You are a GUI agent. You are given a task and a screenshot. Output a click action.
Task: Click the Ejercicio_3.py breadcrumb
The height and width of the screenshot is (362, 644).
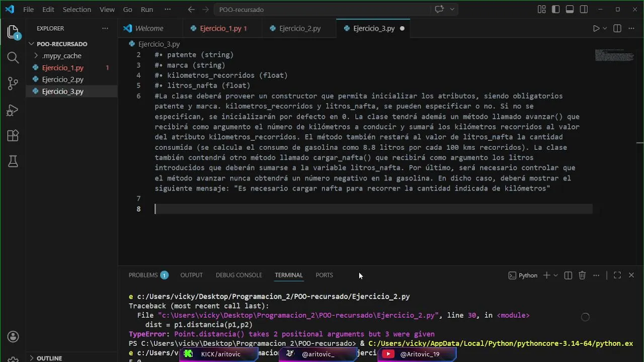click(158, 44)
